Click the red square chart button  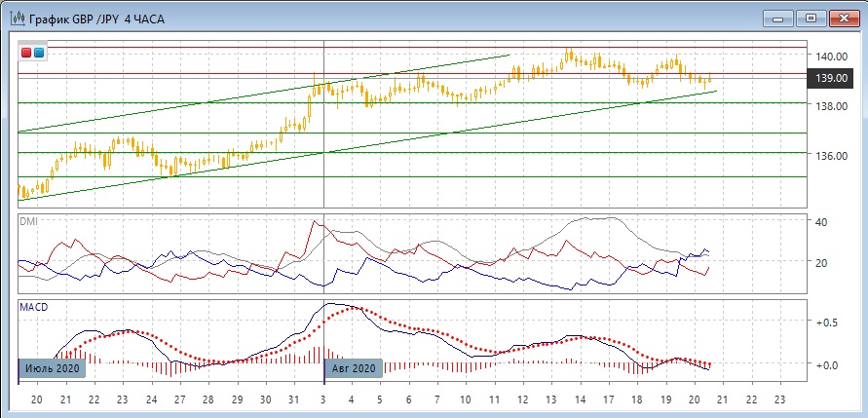[x=27, y=53]
